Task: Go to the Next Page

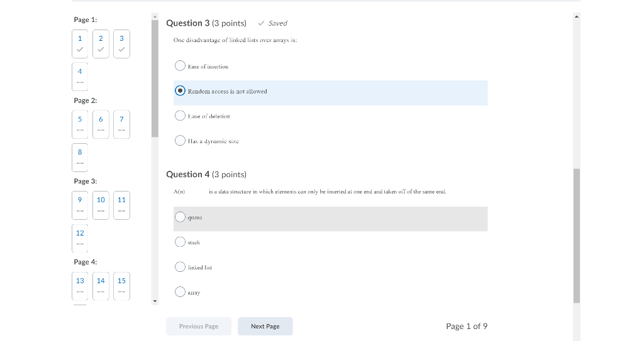Action: pyautogui.click(x=265, y=326)
